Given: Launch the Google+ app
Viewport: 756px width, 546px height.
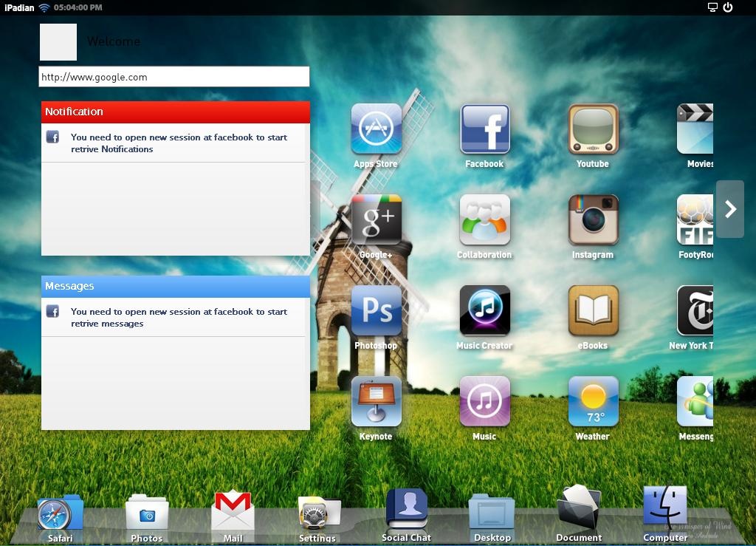Looking at the screenshot, I should pos(376,220).
